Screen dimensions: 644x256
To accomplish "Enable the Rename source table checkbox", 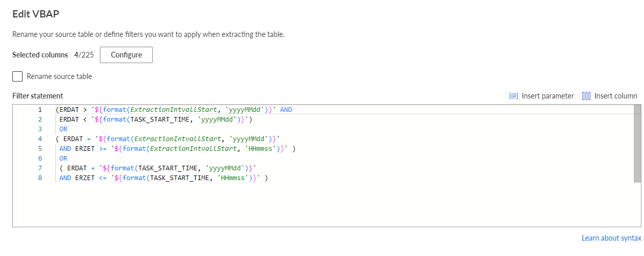I will (x=17, y=76).
